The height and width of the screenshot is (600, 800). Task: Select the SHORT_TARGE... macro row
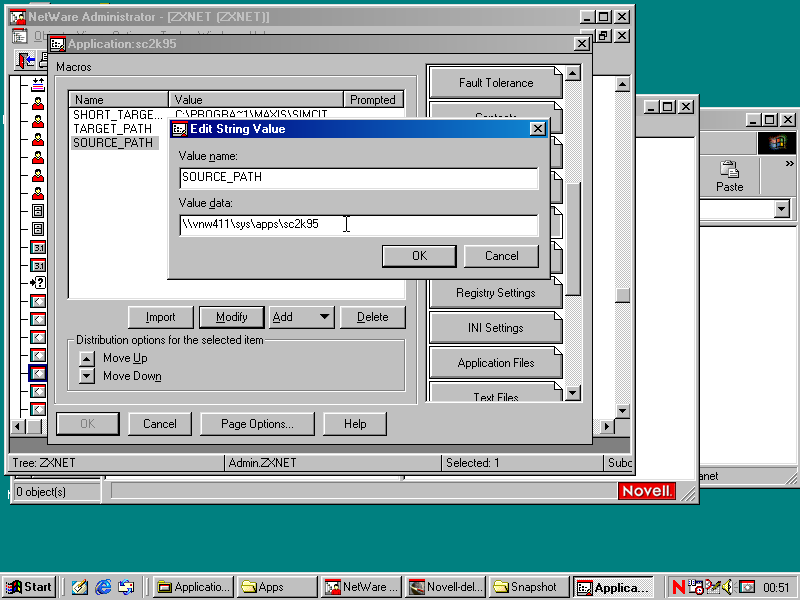(x=117, y=114)
